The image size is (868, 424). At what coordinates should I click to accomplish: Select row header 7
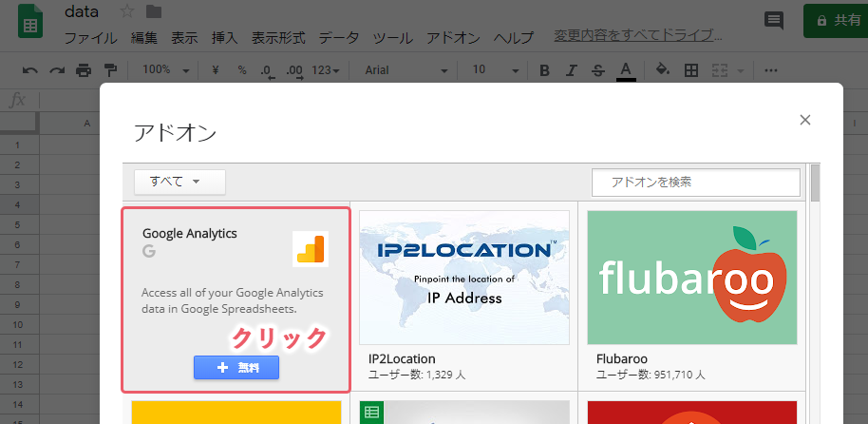tap(18, 264)
